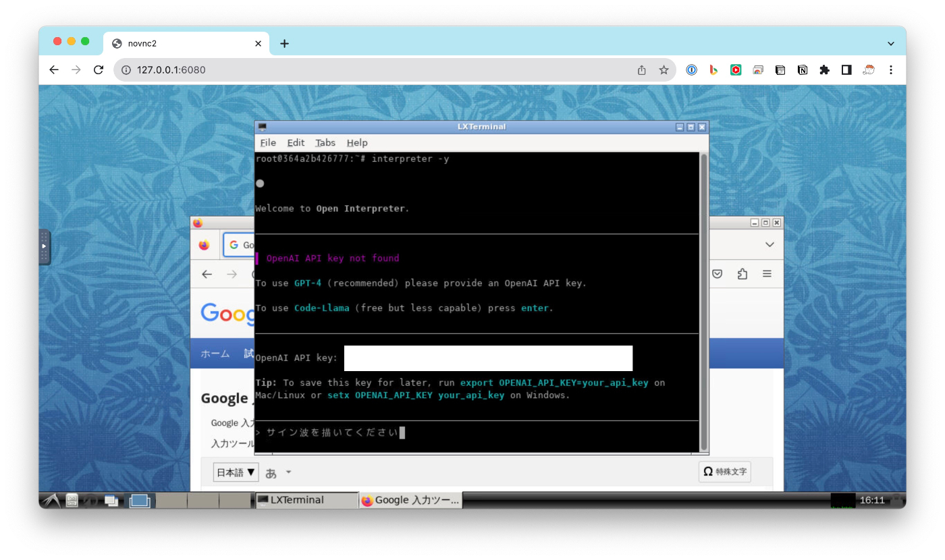This screenshot has width=945, height=560.
Task: Open the ホーム tab on Google page
Action: coord(215,354)
